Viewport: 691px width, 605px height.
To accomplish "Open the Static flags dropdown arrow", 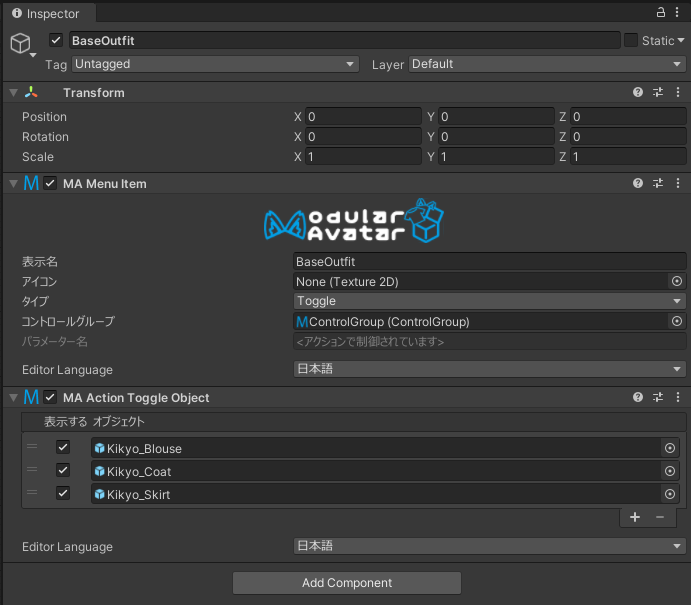I will click(681, 40).
